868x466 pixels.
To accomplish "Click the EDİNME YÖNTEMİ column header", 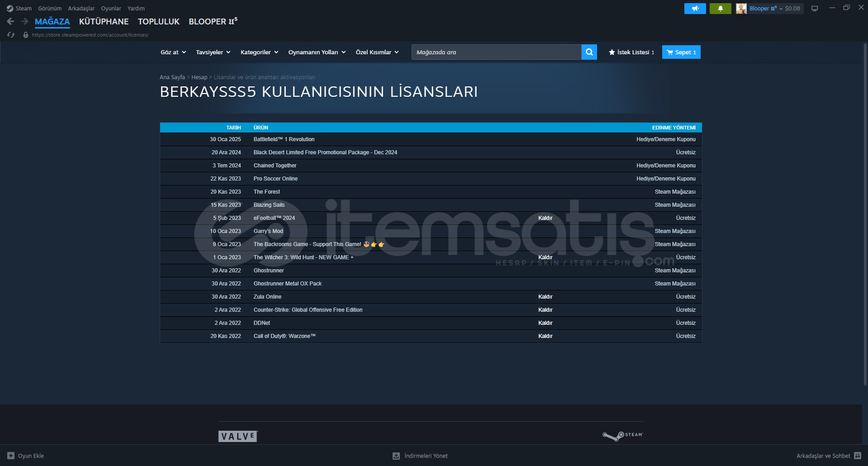I will tap(674, 128).
